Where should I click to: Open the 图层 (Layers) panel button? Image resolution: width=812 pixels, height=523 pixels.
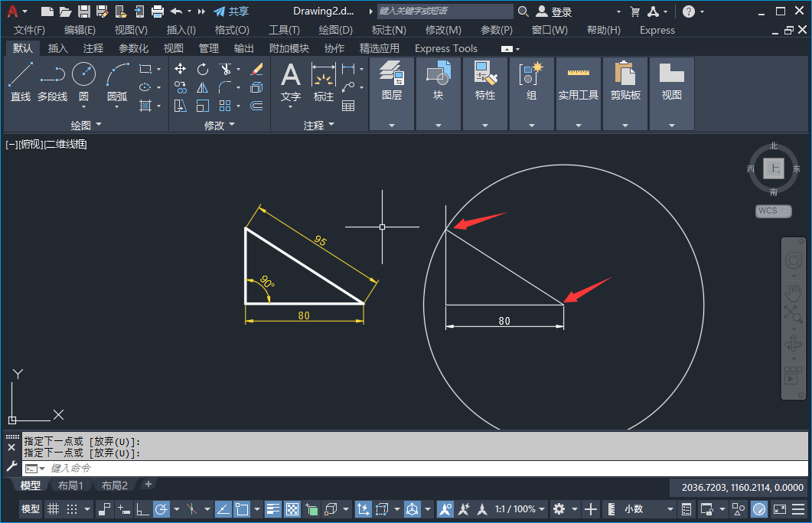pyautogui.click(x=392, y=82)
